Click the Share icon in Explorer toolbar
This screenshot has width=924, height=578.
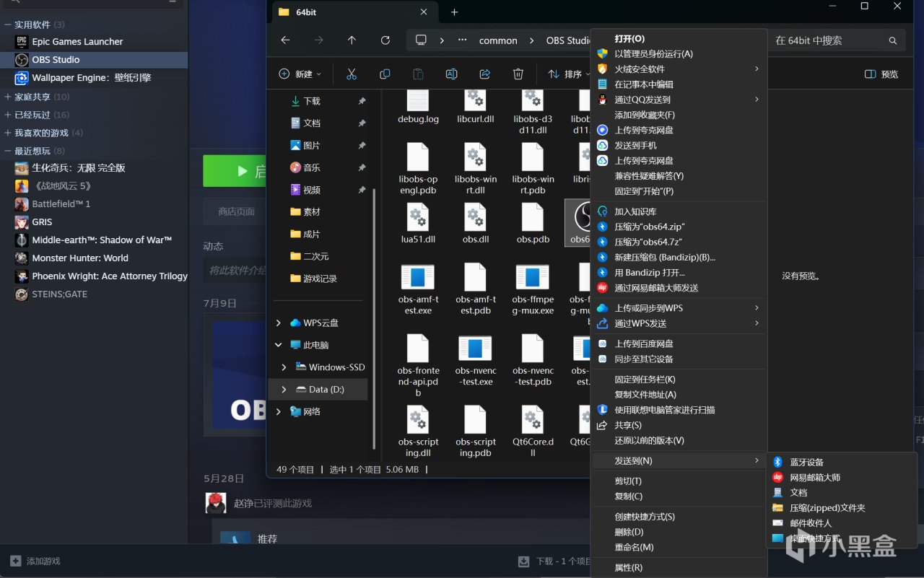(485, 74)
